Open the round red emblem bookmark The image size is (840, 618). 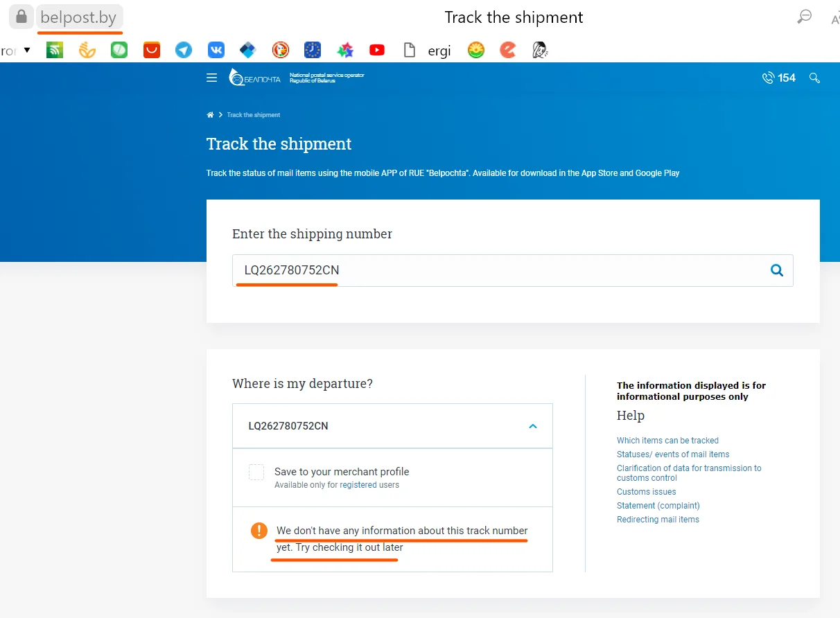point(280,50)
